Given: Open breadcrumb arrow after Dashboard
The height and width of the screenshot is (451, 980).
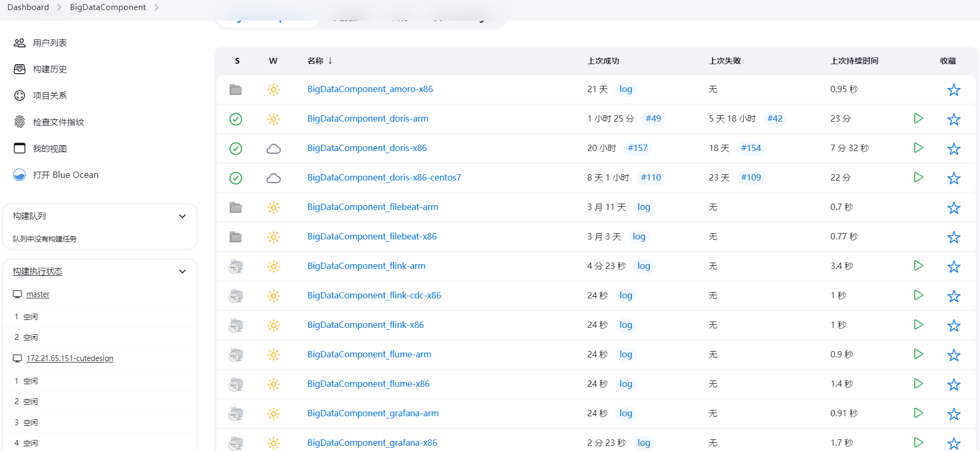Looking at the screenshot, I should click(x=59, y=7).
